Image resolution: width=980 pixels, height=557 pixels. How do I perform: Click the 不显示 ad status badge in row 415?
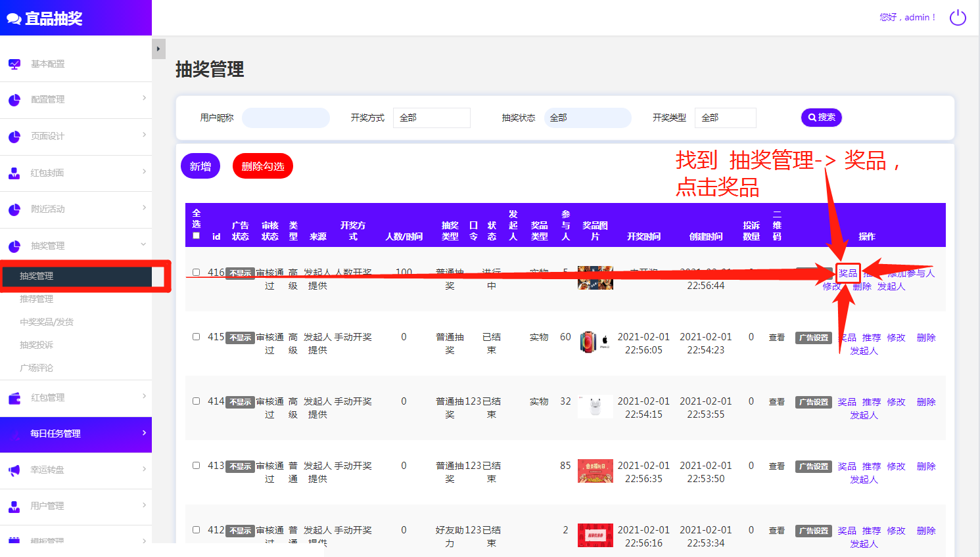(241, 338)
